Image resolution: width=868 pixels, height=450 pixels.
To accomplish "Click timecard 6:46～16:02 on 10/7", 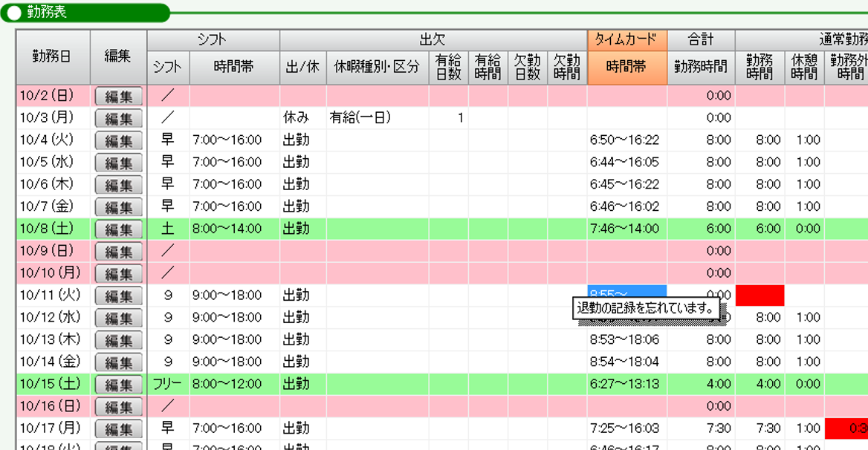I will [627, 206].
